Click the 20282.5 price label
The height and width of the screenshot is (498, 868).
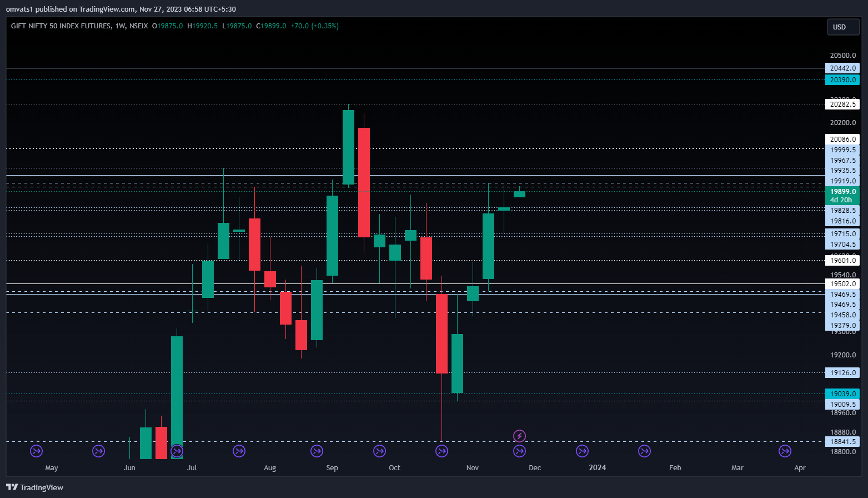[x=842, y=104]
